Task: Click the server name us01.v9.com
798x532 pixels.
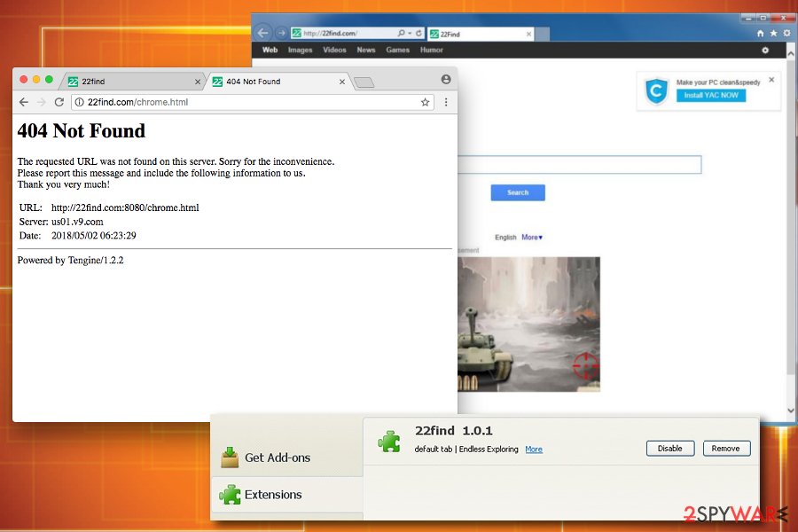Action: click(77, 222)
